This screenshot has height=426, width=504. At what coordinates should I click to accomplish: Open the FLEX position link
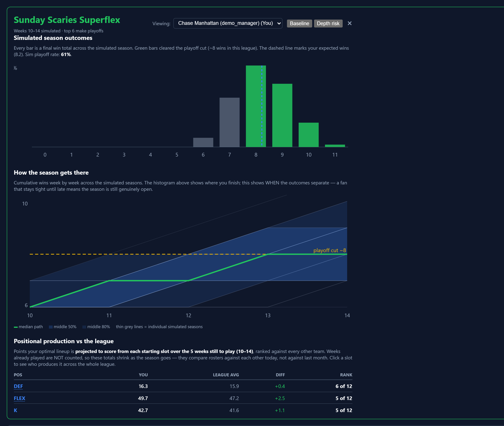(x=20, y=398)
